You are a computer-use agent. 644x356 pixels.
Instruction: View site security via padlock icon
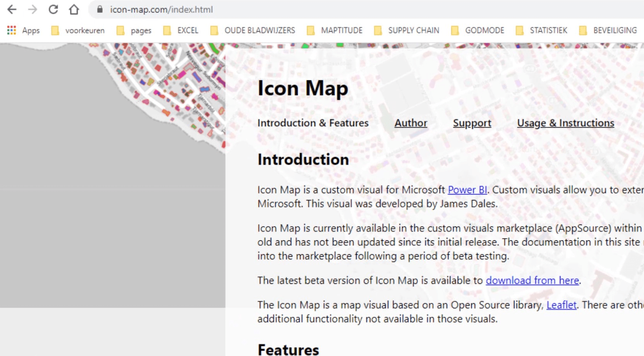[100, 9]
